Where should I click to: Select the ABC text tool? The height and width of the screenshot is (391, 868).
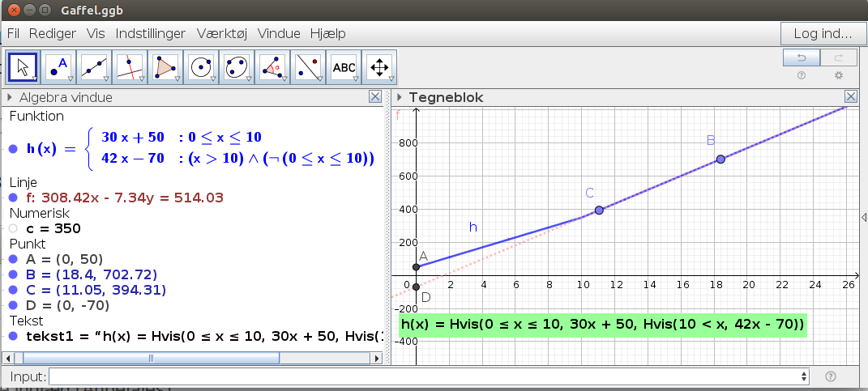point(343,67)
